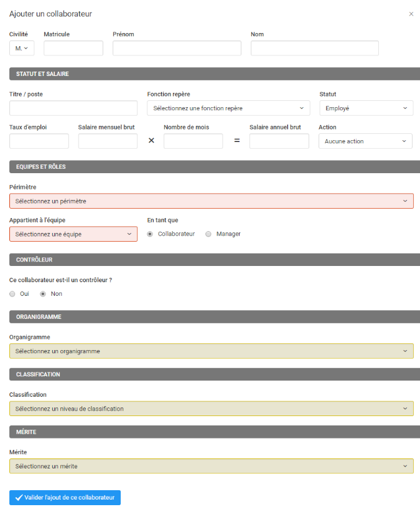
Task: Select the Collaborateur radio button
Action: (150, 234)
